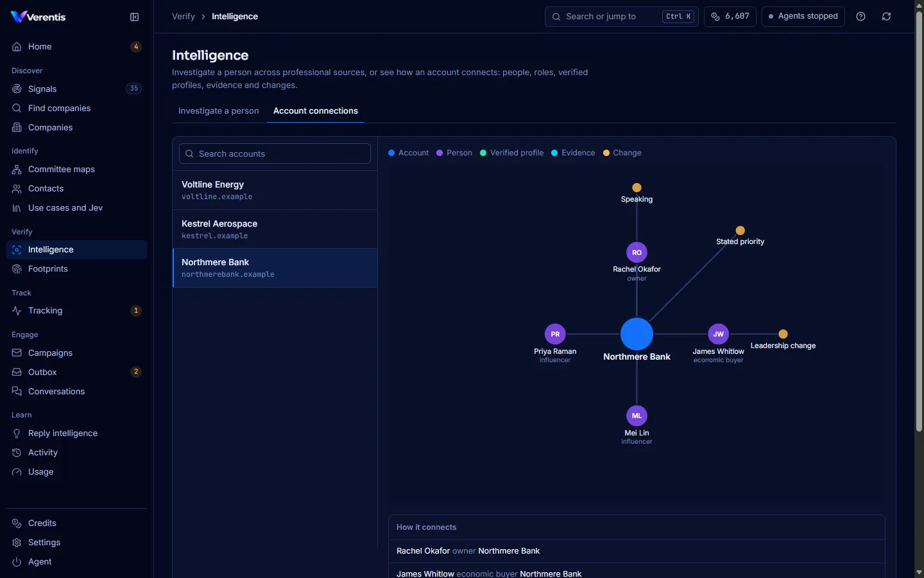
Task: Click the Stated priority change node
Action: 740,231
